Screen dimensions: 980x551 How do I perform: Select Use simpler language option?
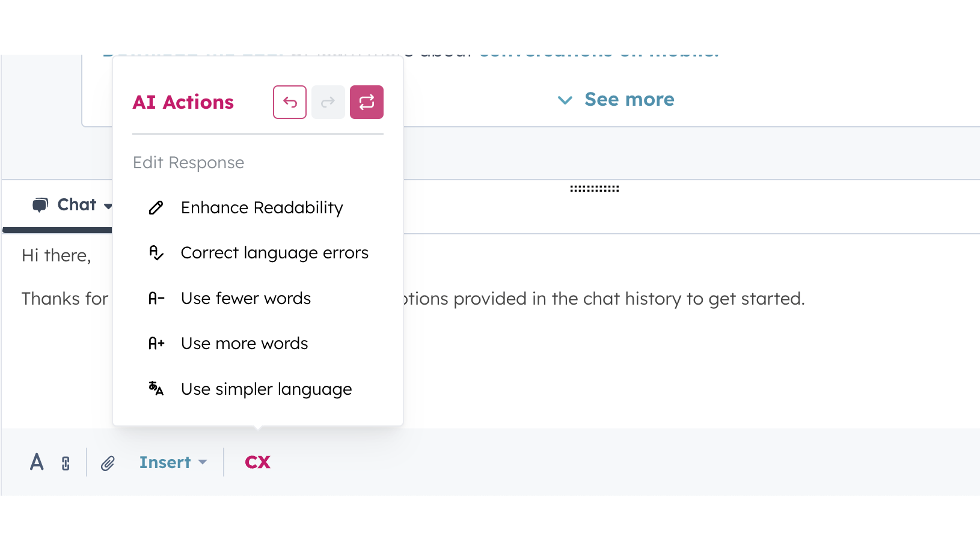pos(266,389)
